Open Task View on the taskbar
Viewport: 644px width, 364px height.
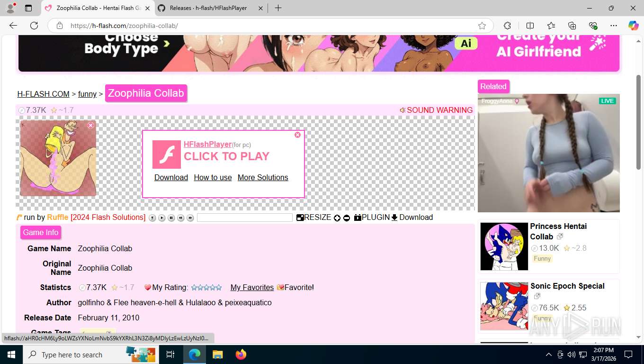[170, 355]
